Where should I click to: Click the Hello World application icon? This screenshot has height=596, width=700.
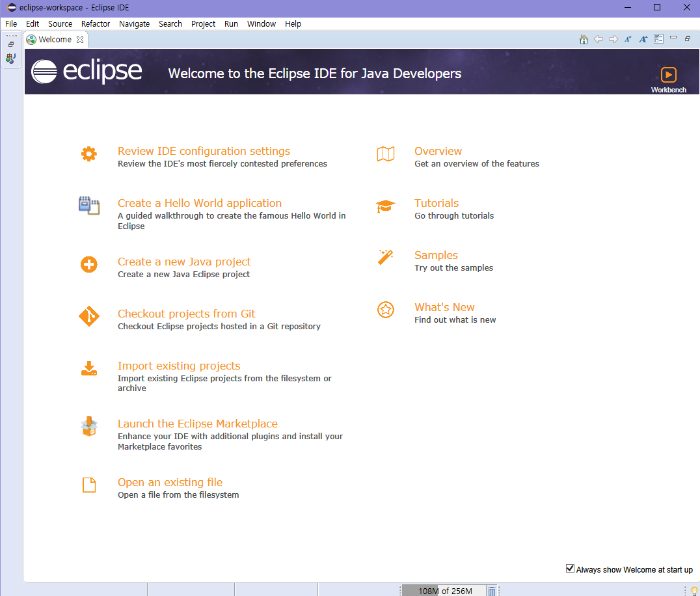click(x=89, y=206)
